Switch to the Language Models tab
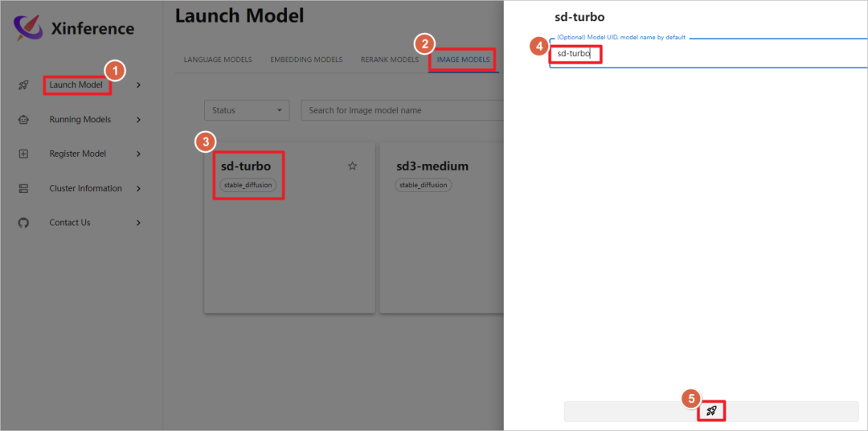The height and width of the screenshot is (431, 868). pos(218,60)
